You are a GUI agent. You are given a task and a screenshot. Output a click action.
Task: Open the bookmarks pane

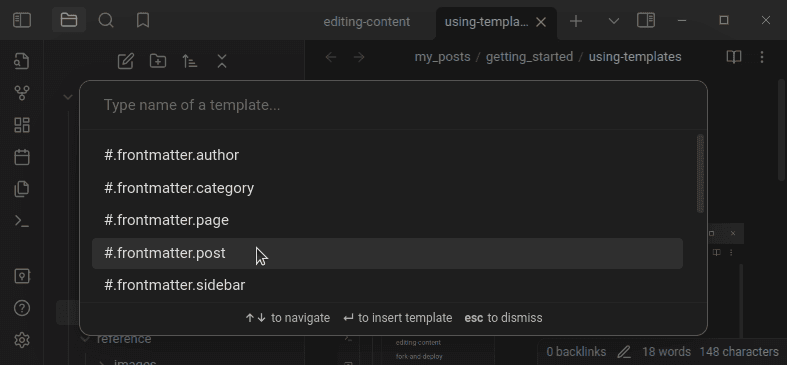click(x=143, y=20)
